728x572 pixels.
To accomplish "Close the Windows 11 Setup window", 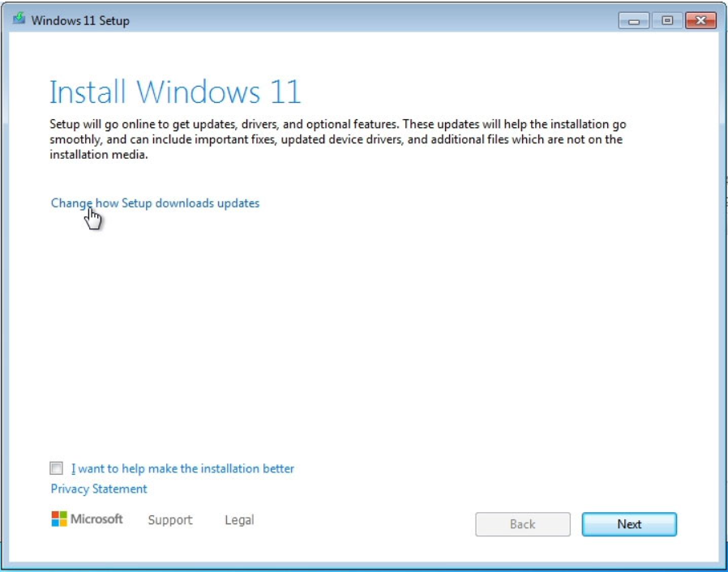I will [x=700, y=21].
